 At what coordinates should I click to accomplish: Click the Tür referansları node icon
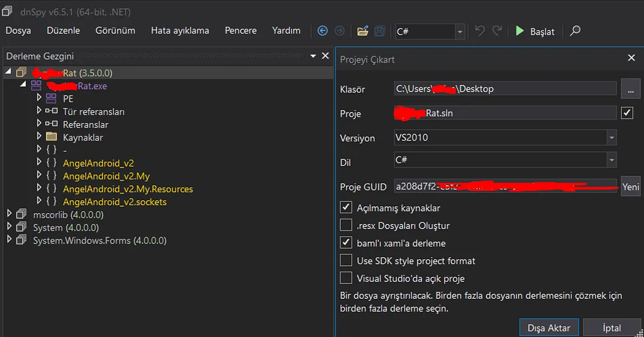click(52, 111)
